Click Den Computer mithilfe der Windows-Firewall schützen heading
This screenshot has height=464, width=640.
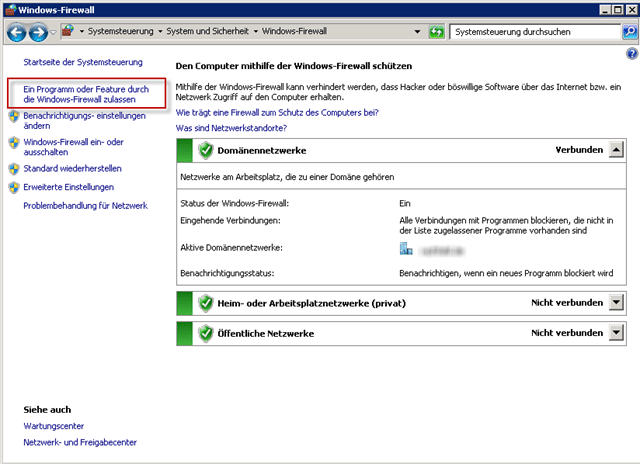294,66
